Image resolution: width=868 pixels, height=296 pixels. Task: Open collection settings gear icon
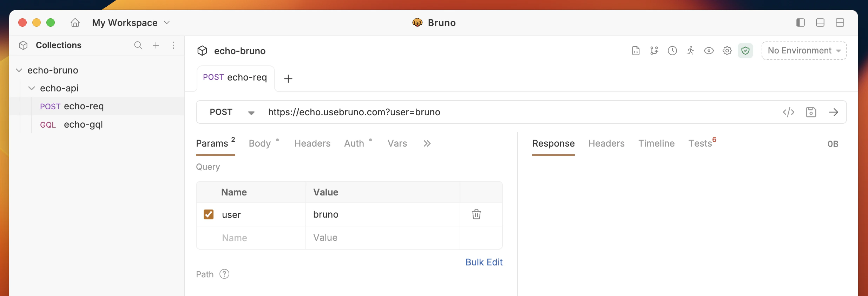point(727,51)
